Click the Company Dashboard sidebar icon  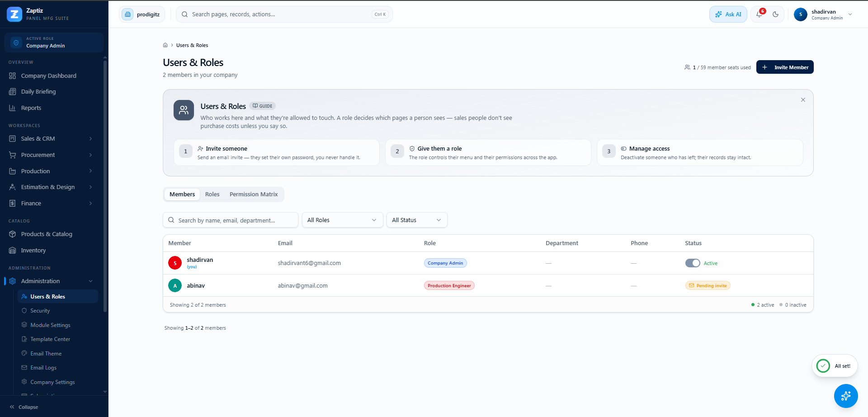[x=13, y=76]
